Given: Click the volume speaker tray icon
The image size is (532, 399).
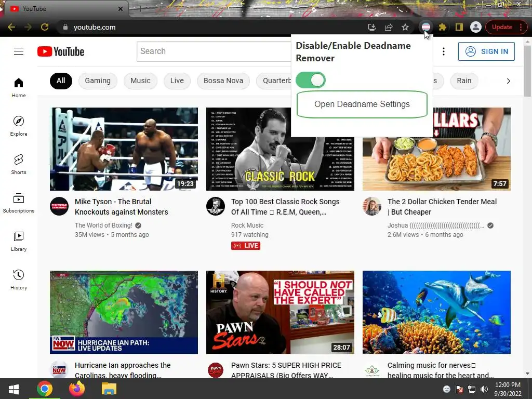Looking at the screenshot, I should click(x=484, y=389).
